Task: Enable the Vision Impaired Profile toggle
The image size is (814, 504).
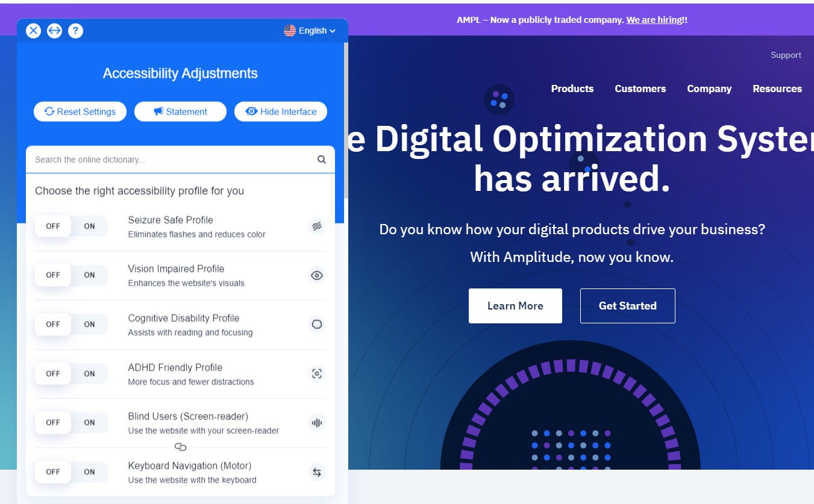Action: (x=90, y=275)
